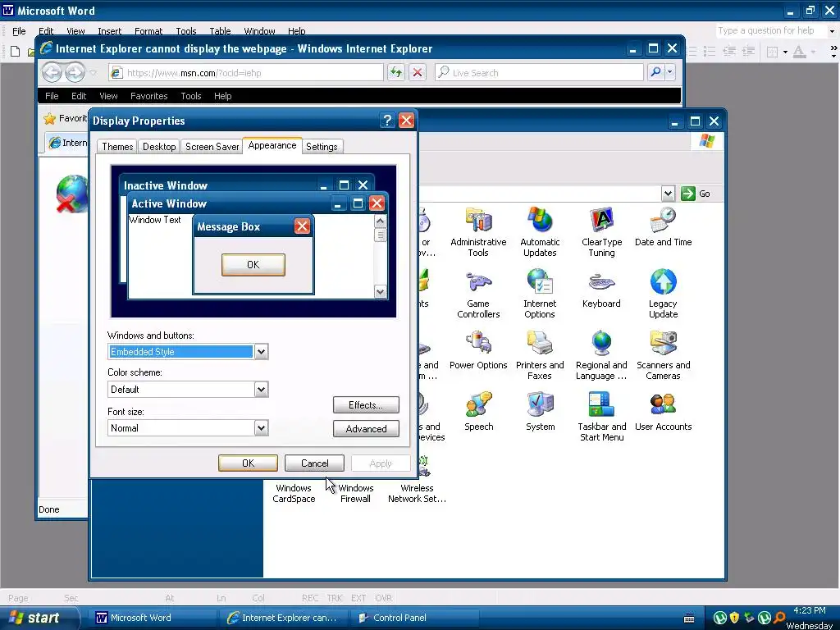Image resolution: width=840 pixels, height=630 pixels.
Task: Click Internet Explorer refresh button
Action: point(396,72)
